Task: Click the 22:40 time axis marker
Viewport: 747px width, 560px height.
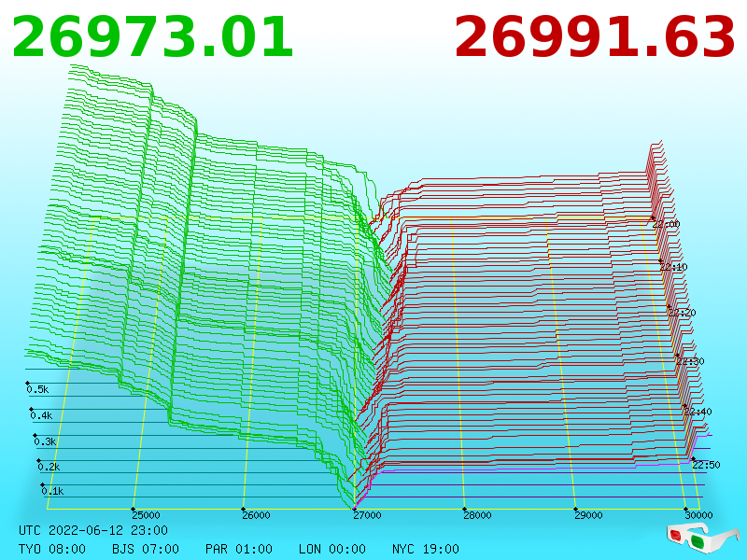Action: click(x=698, y=412)
